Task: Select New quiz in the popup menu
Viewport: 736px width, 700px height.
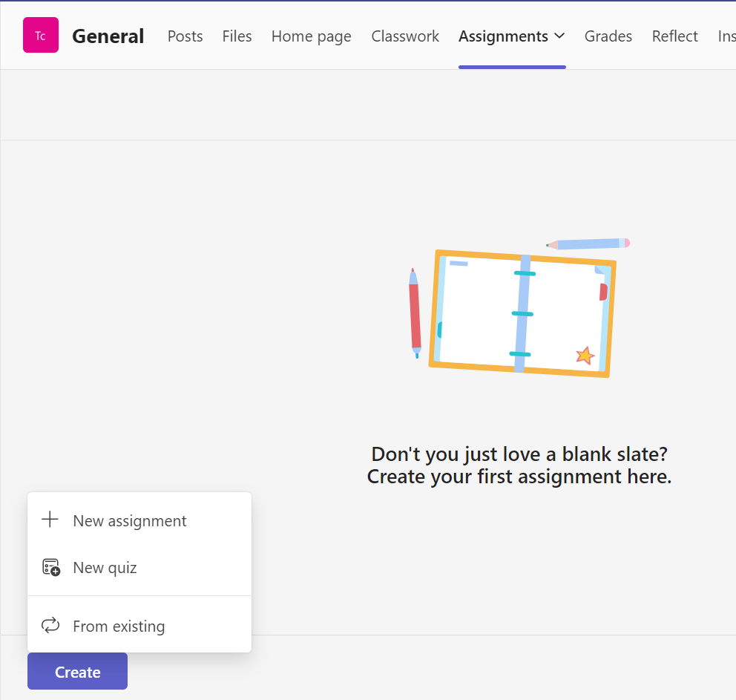Action: click(x=105, y=568)
